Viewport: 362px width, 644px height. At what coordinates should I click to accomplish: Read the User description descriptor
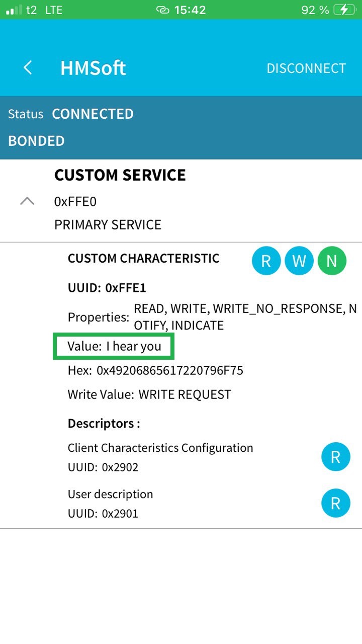[x=335, y=503]
